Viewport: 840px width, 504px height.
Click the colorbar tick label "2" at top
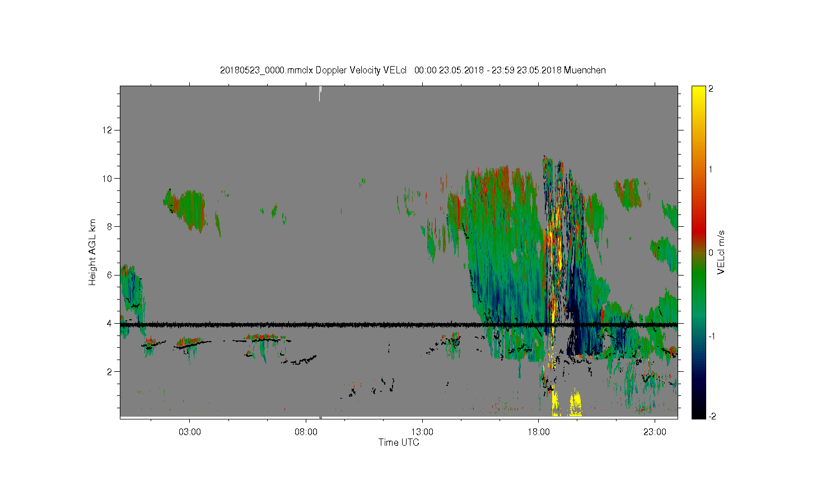[x=711, y=89]
